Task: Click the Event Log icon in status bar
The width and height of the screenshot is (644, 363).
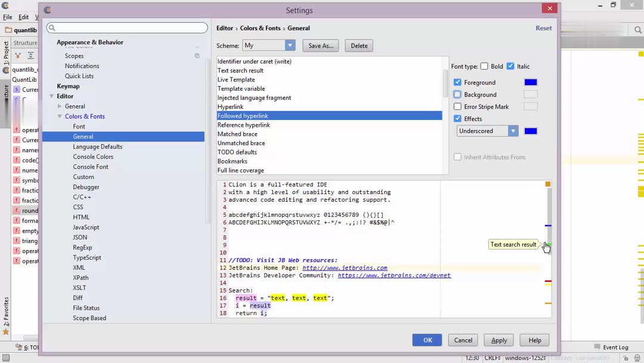Action: click(597, 347)
